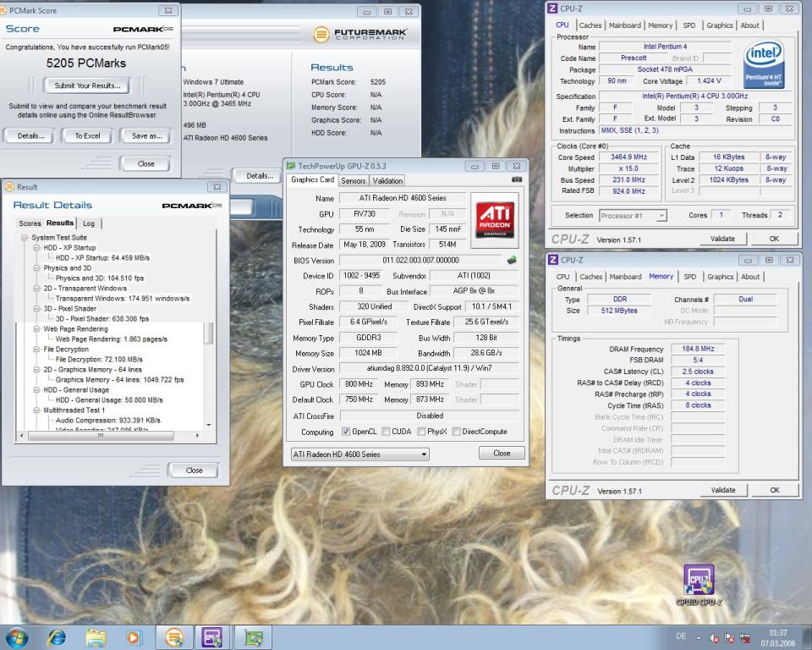
Task: Collapse the System Test Suite tree node
Action: pyautogui.click(x=25, y=237)
